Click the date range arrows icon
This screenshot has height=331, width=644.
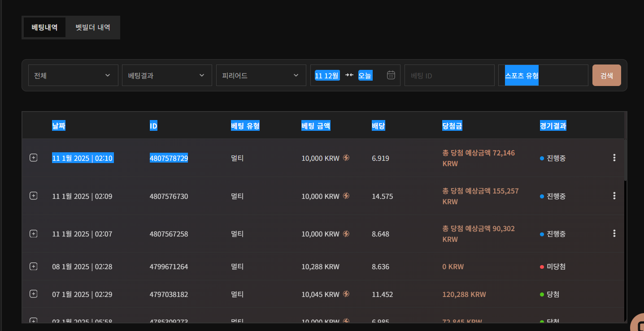pos(349,75)
